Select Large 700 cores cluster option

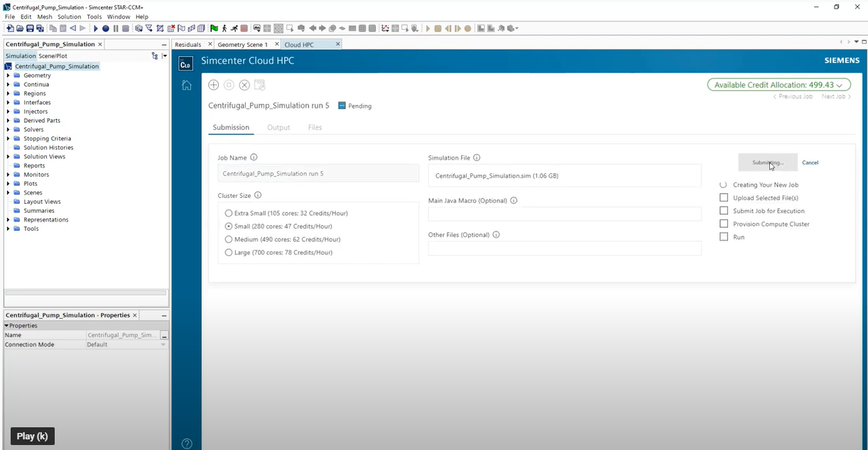229,253
